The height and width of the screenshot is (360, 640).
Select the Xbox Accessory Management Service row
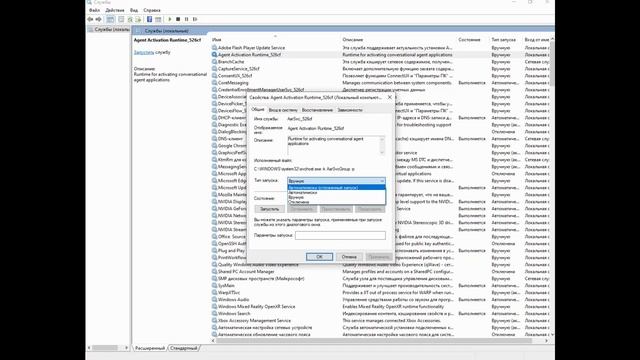pos(380,320)
